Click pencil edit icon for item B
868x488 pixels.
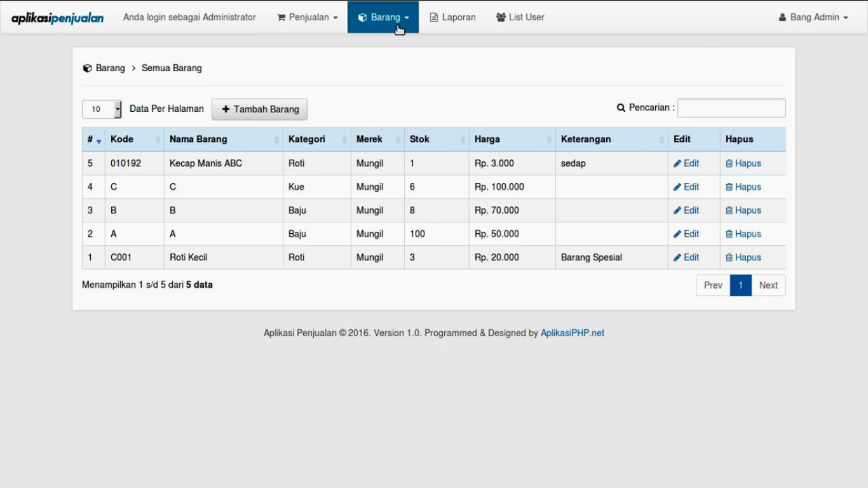(x=677, y=210)
